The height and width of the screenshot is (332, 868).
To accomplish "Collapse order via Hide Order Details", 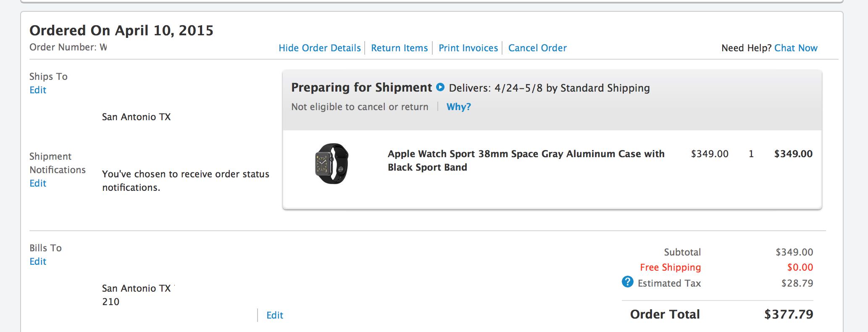I will (320, 48).
